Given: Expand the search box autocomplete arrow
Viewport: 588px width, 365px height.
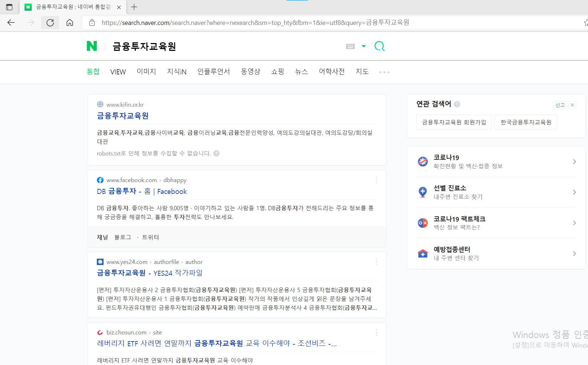Looking at the screenshot, I should 364,46.
